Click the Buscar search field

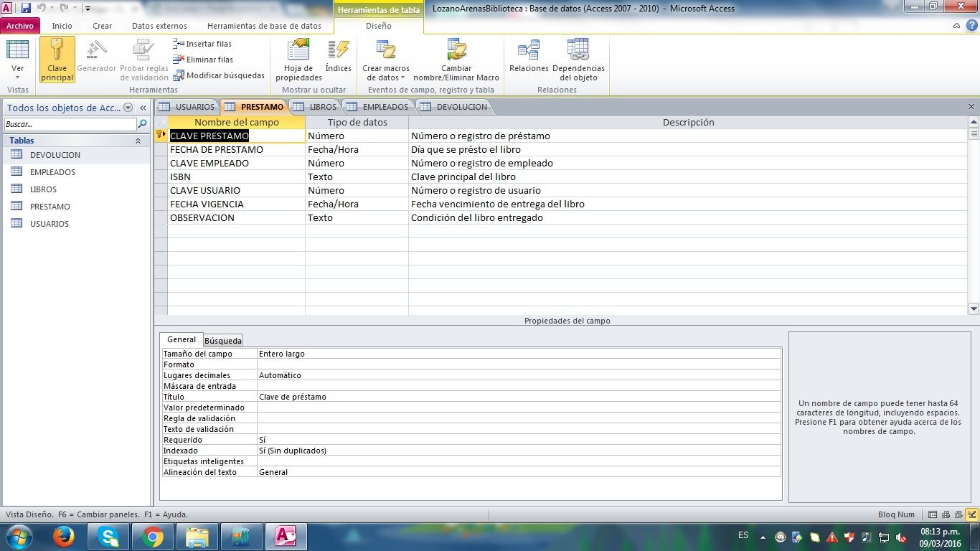pyautogui.click(x=70, y=124)
